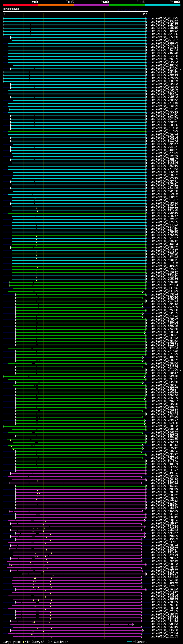The image size is (183, 644).
Task: Click the green ~80% identity legend bar
Action: pyautogui.click(x=127, y=5)
